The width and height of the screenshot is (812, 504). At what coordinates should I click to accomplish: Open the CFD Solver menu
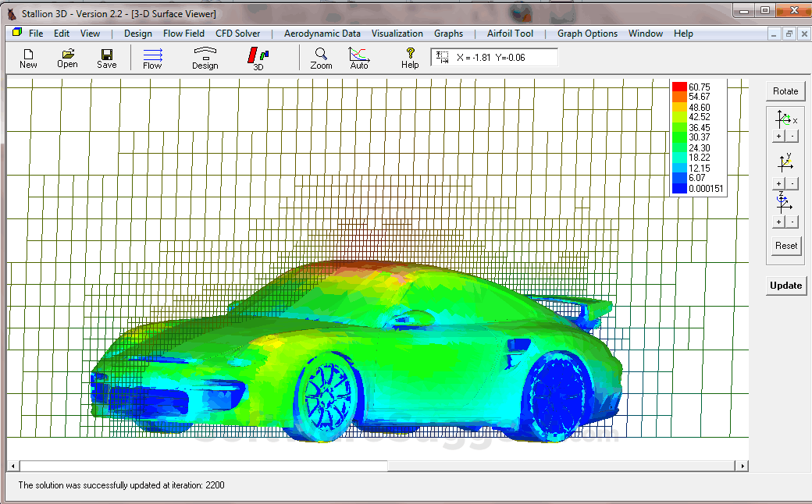(x=239, y=34)
